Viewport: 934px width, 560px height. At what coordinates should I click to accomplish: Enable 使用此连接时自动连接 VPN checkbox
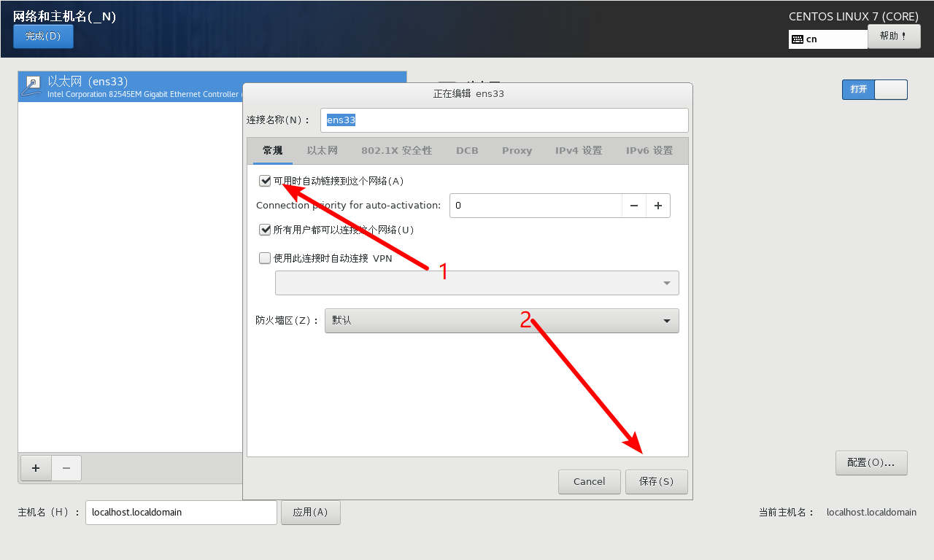click(265, 258)
